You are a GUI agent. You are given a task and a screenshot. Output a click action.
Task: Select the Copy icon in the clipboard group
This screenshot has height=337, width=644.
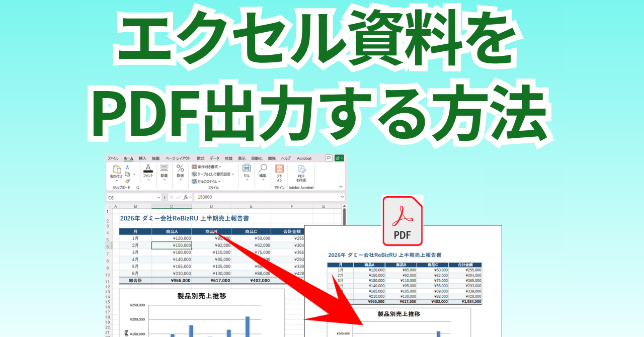coord(127,174)
